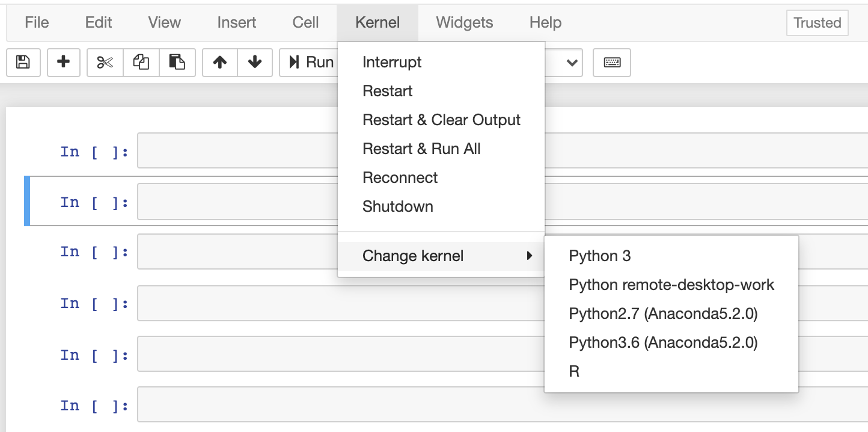Move selected cell up with arrow icon
This screenshot has width=868, height=432.
(x=220, y=63)
